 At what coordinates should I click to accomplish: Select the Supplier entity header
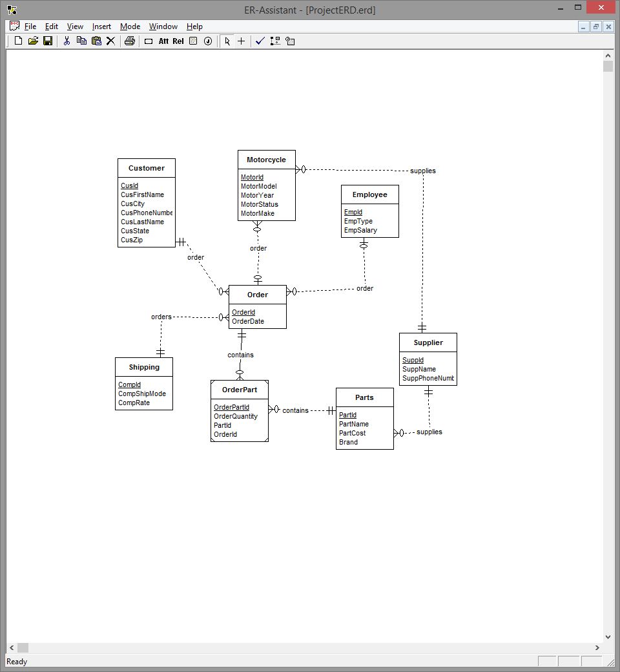coord(428,342)
